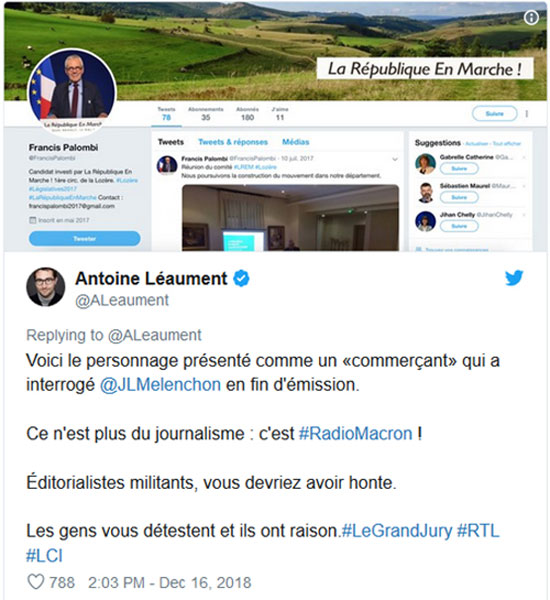Click Sébastien Maurel's suggestion avatar
The image size is (550, 600).
425,192
